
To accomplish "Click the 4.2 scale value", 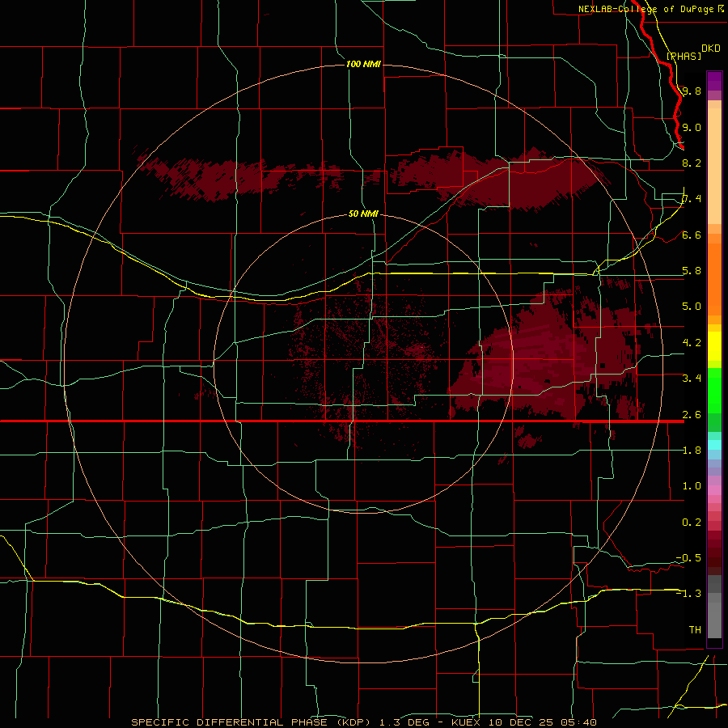I will pos(692,343).
